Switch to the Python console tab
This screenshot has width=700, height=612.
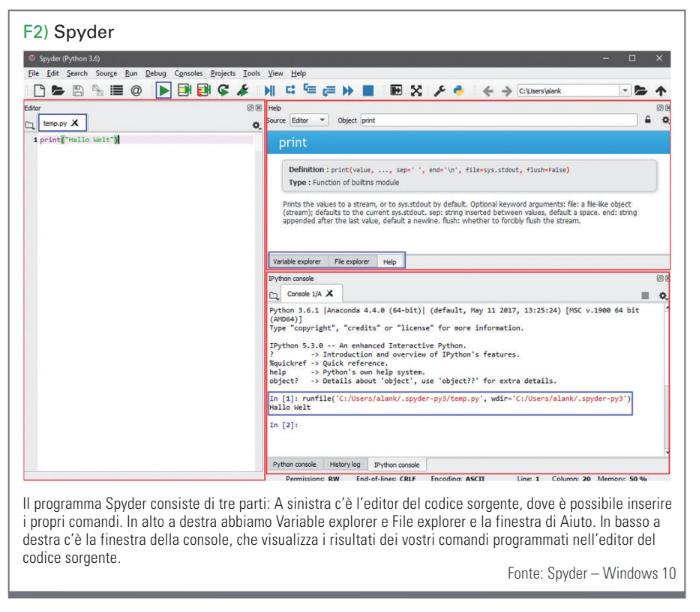pos(295,464)
